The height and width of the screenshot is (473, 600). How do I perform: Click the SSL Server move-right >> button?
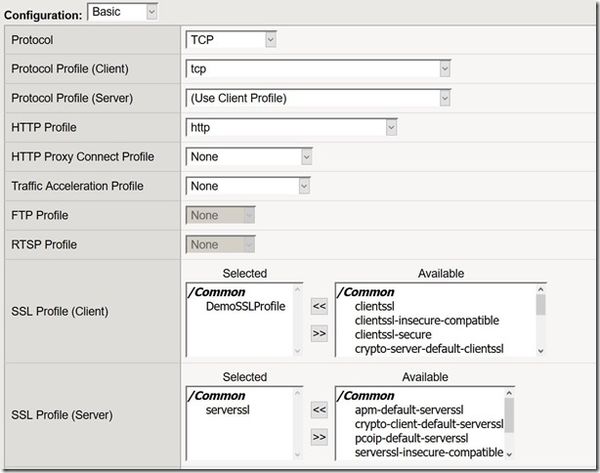pos(319,437)
